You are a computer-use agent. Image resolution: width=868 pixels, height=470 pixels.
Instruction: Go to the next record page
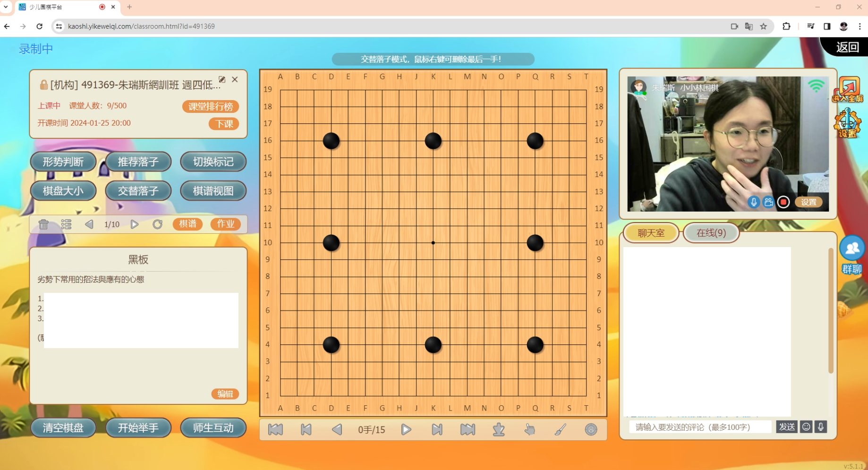[x=134, y=224]
